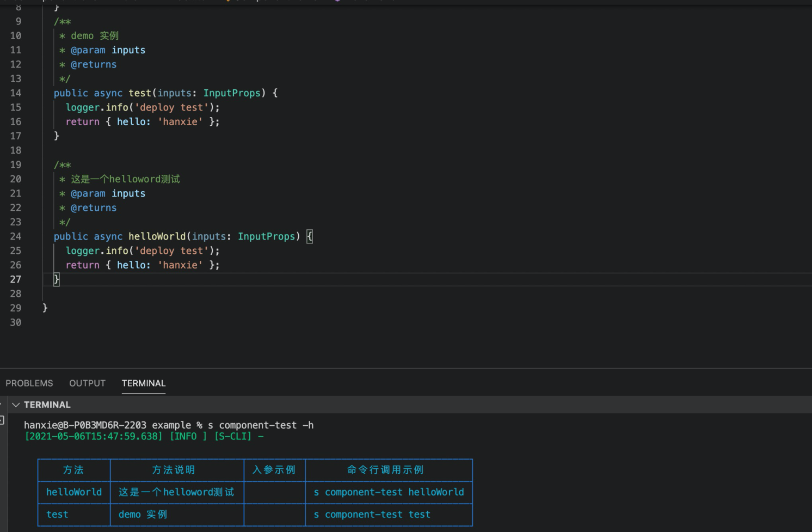Select the TERMINAL panel tab
The height and width of the screenshot is (532, 812).
click(x=144, y=383)
